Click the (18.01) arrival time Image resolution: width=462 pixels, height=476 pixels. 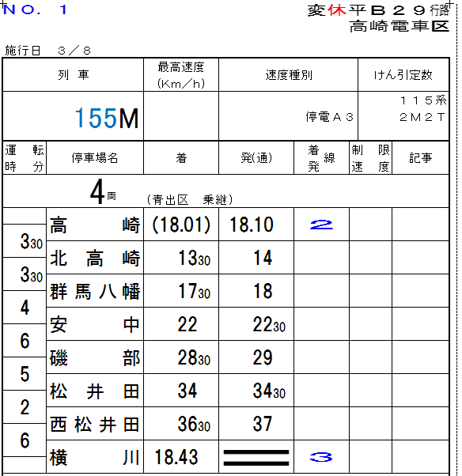click(181, 225)
